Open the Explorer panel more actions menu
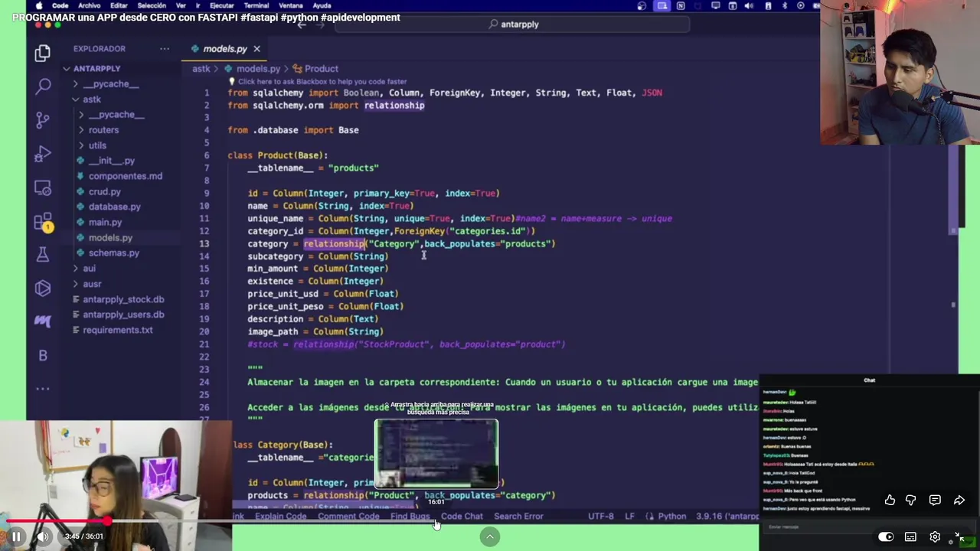This screenshot has width=980, height=551. pyautogui.click(x=165, y=48)
